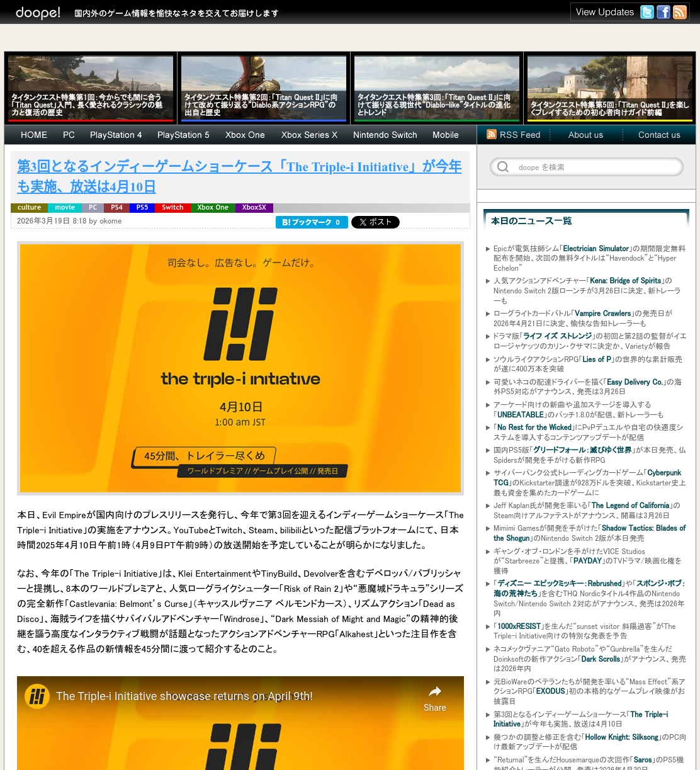
Task: Open the PlayStation 4 menu item
Action: coord(116,135)
